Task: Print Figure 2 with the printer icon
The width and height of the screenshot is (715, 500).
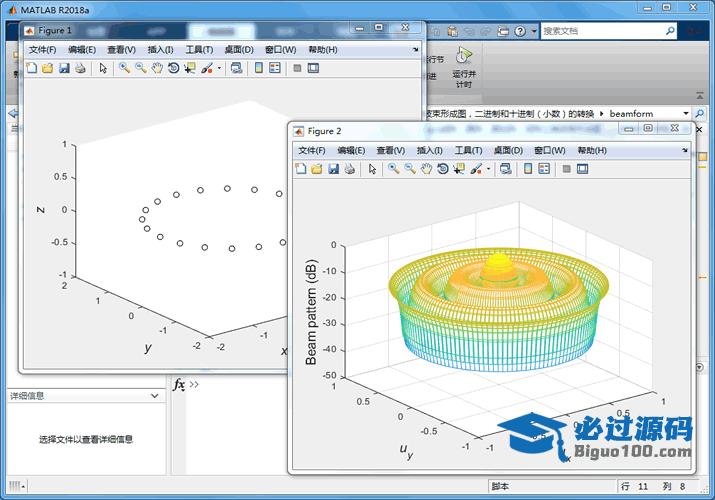Action: pos(350,169)
